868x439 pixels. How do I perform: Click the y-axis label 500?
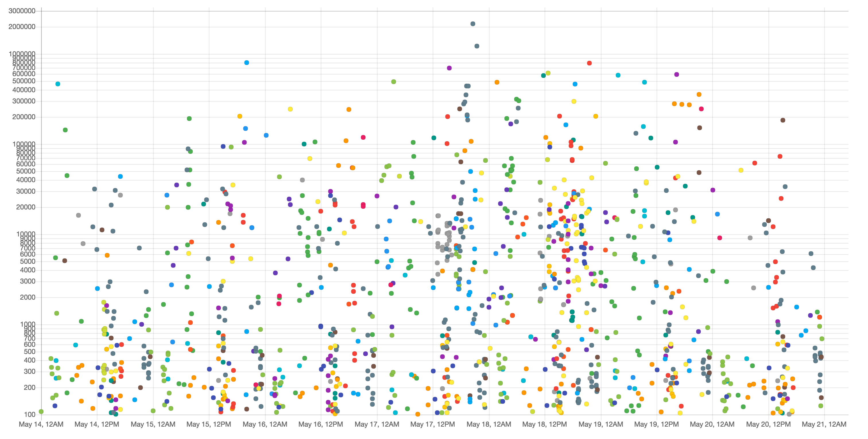click(x=30, y=351)
